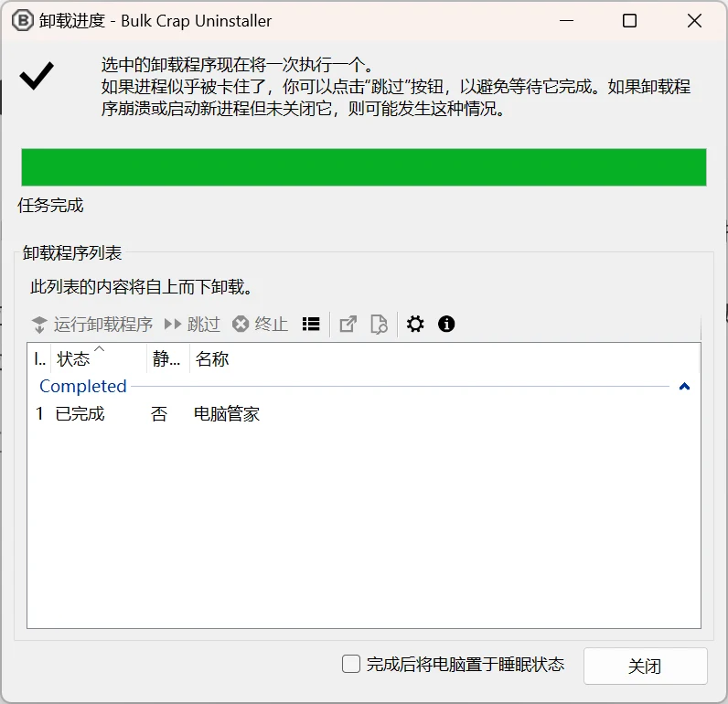This screenshot has height=704, width=728.
Task: Click the 任务完成 status label
Action: (50, 205)
